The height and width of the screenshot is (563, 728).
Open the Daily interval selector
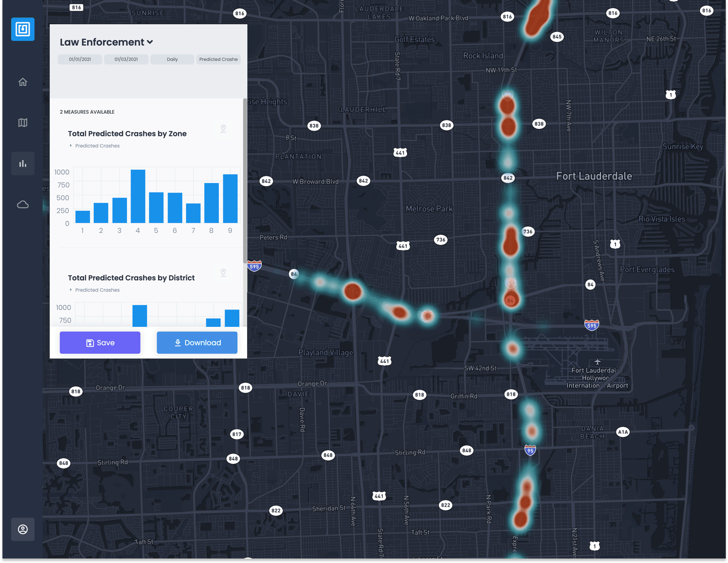click(172, 59)
